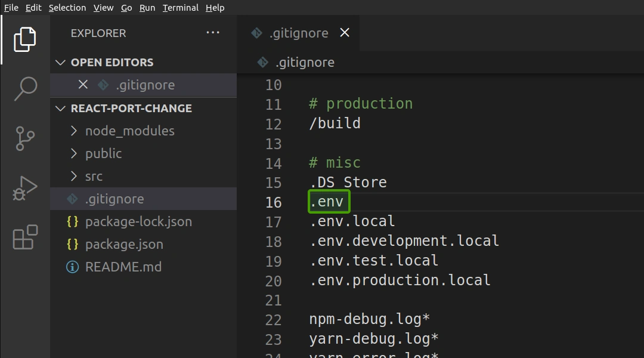Click .gitignore in the breadcrumb path
Viewport: 644px width, 358px height.
pos(305,63)
